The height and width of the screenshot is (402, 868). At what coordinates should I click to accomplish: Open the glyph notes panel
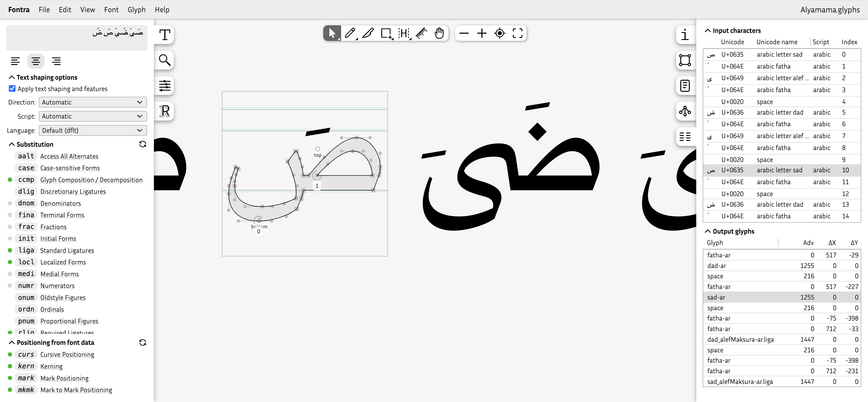tap(685, 85)
